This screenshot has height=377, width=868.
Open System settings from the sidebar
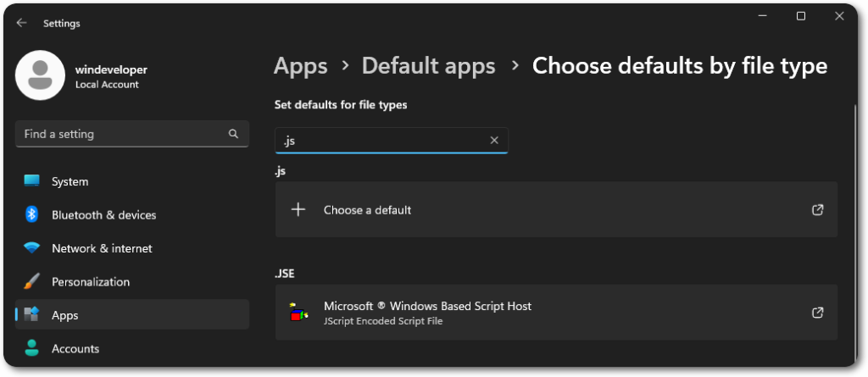70,181
